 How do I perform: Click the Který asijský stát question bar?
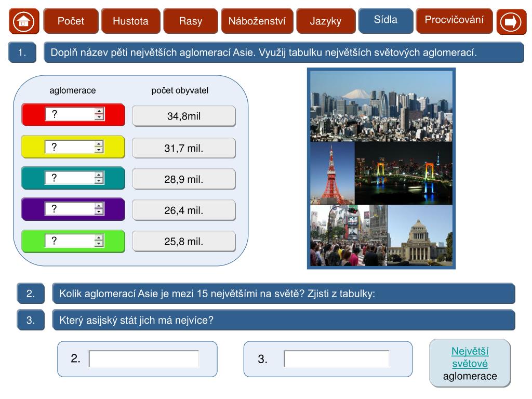[284, 320]
